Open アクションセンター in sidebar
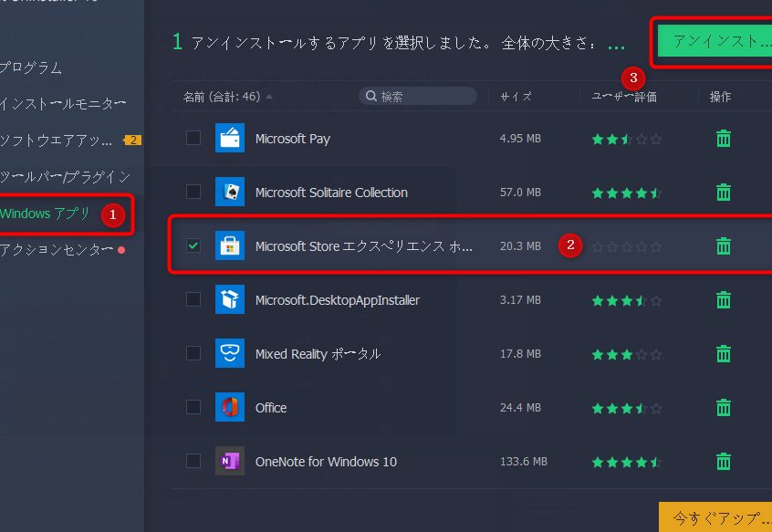772x532 pixels. [57, 250]
